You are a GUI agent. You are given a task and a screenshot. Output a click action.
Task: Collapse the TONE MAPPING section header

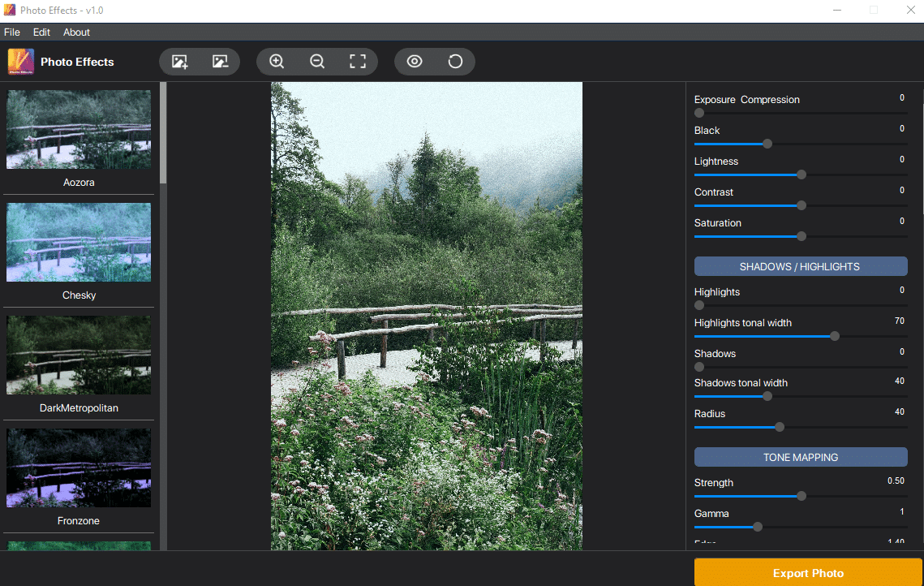[800, 458]
